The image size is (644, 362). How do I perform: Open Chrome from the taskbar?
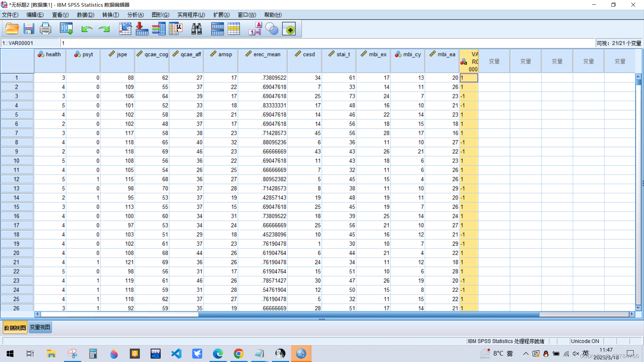coord(238,354)
